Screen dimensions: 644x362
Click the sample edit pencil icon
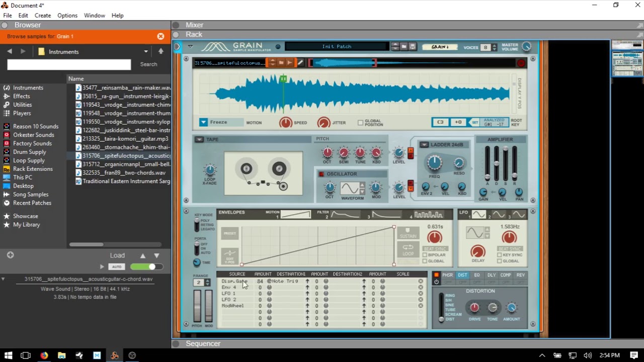tap(300, 63)
